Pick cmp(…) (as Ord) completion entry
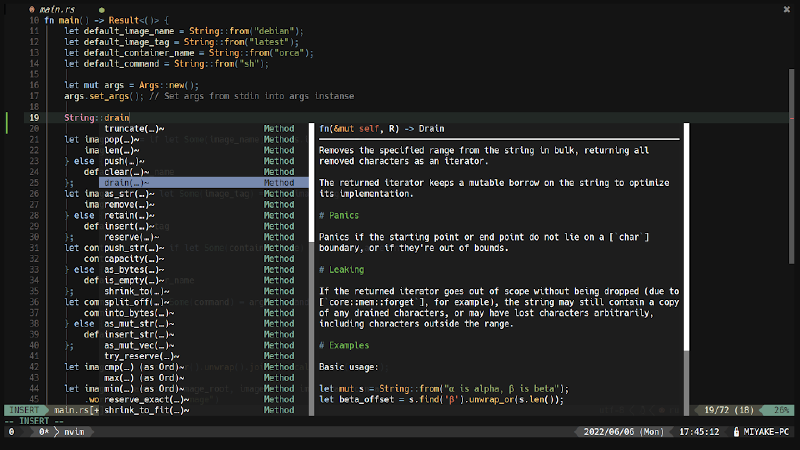This screenshot has height=450, width=800. pyautogui.click(x=204, y=367)
